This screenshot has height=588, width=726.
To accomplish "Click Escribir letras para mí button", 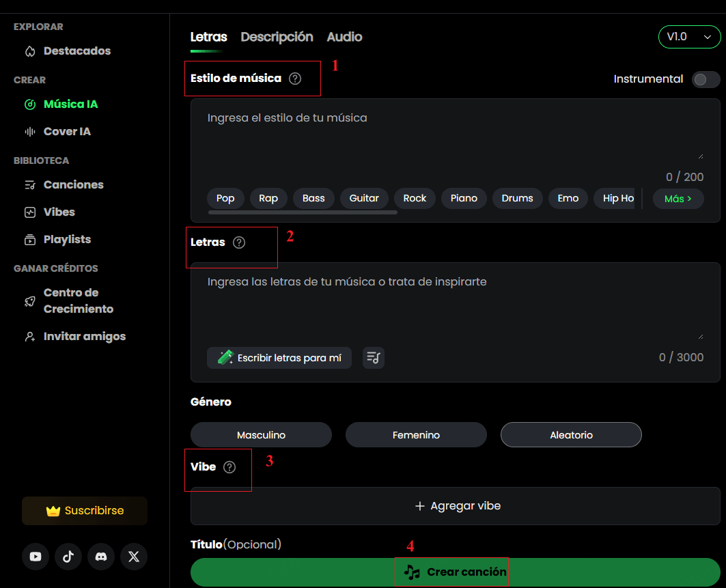I will tap(279, 357).
